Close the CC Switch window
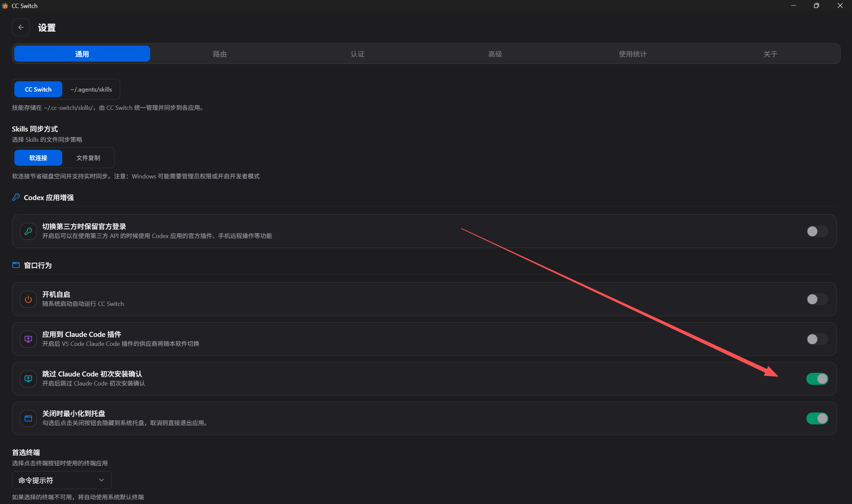 tap(840, 6)
